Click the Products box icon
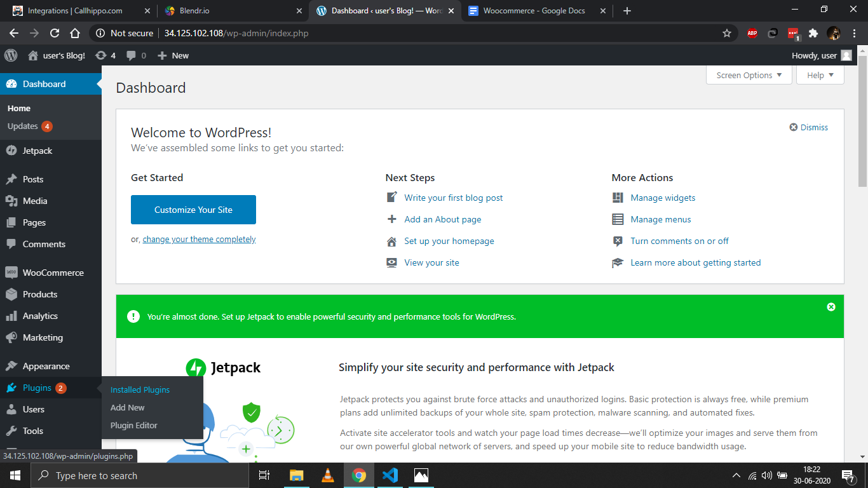 11,294
